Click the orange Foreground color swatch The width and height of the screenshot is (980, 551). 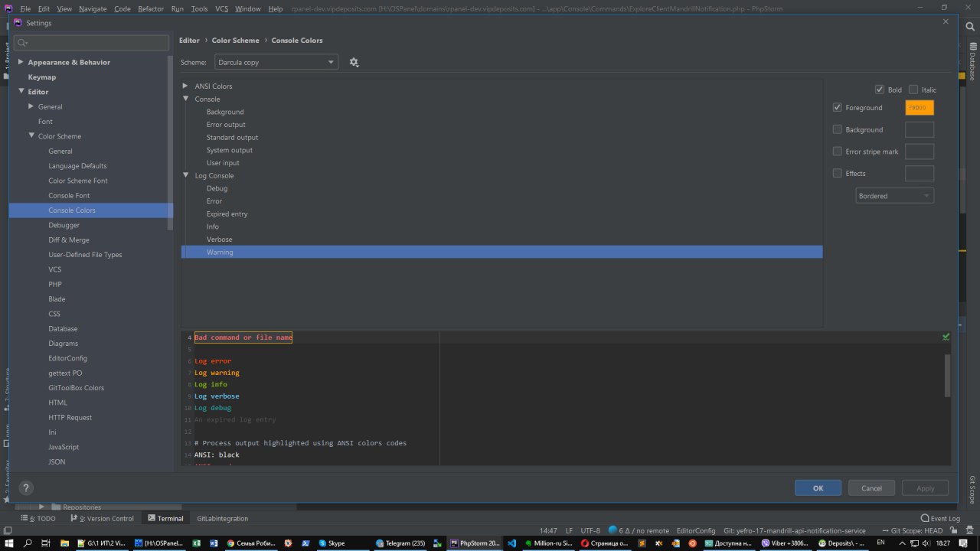tap(919, 108)
